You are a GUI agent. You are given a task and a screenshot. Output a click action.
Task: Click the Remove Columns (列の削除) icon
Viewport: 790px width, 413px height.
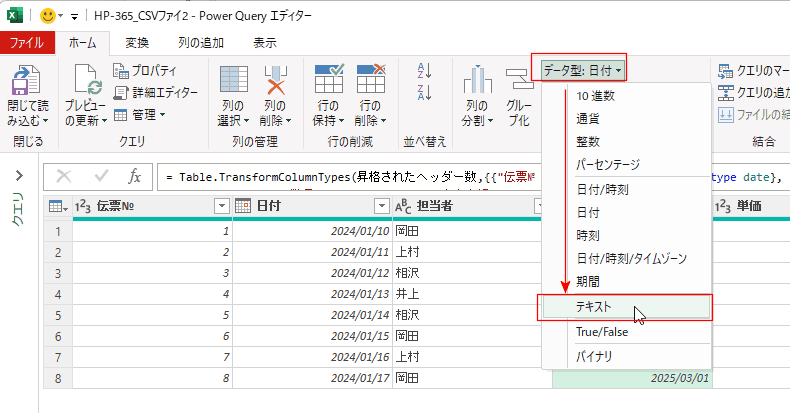276,84
